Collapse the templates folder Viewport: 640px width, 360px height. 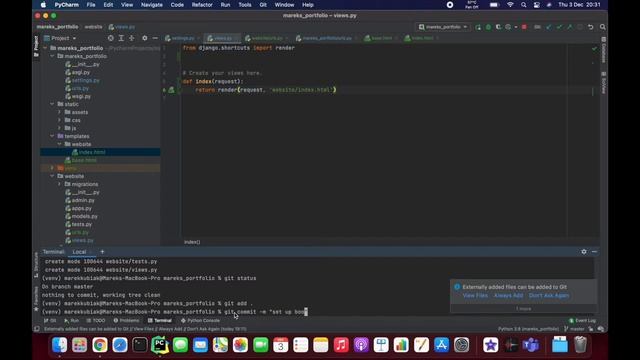[x=52, y=136]
